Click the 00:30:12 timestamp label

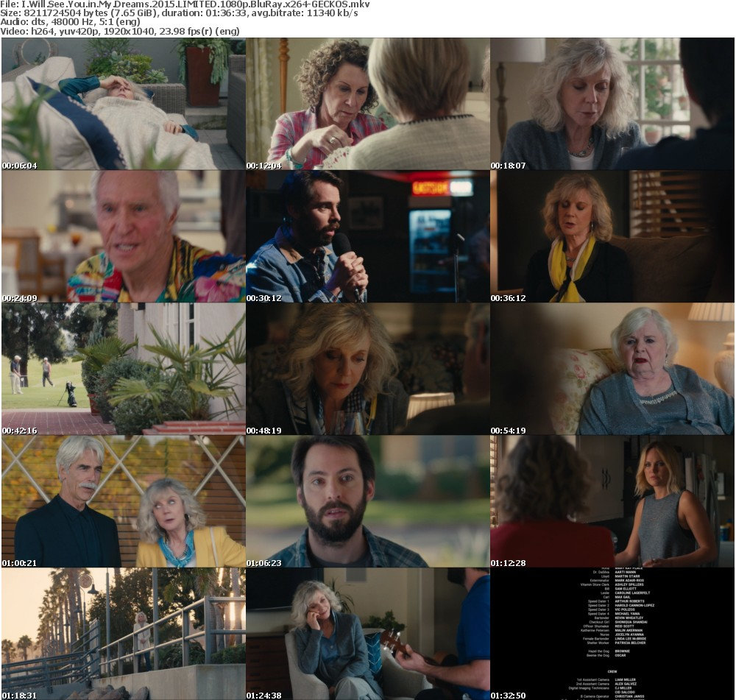263,297
